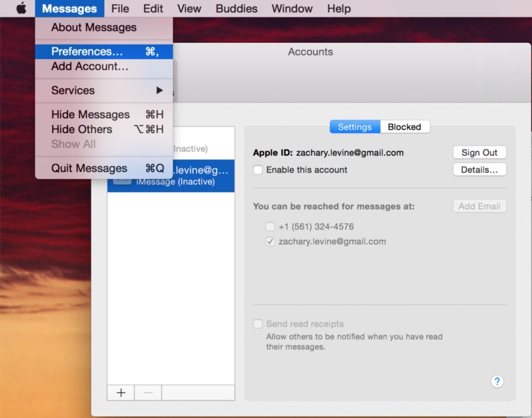Tick the Enable this account checkbox
The width and height of the screenshot is (532, 418).
[258, 170]
